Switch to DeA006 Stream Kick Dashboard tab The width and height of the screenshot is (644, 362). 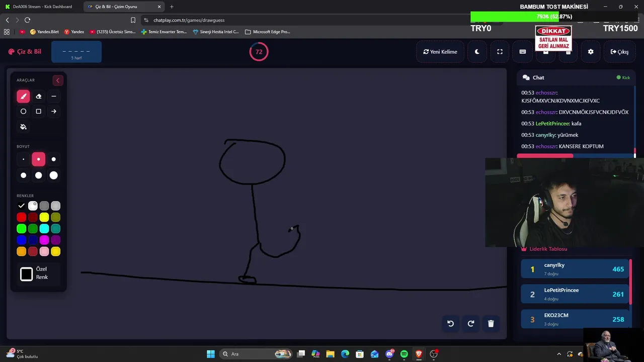click(42, 7)
